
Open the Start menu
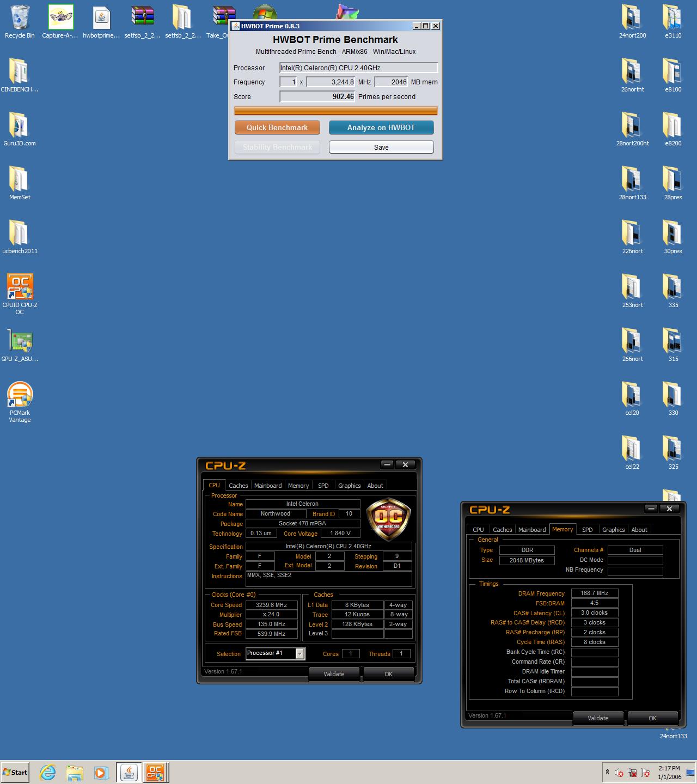[x=15, y=773]
